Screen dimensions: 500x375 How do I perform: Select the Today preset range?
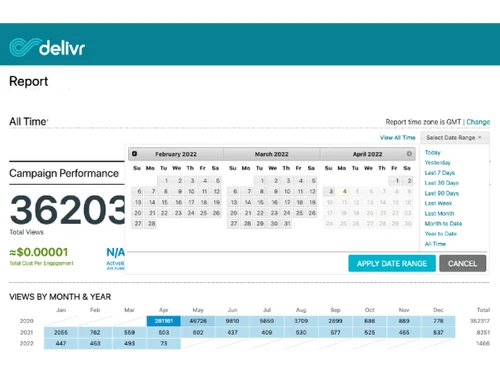(x=433, y=152)
